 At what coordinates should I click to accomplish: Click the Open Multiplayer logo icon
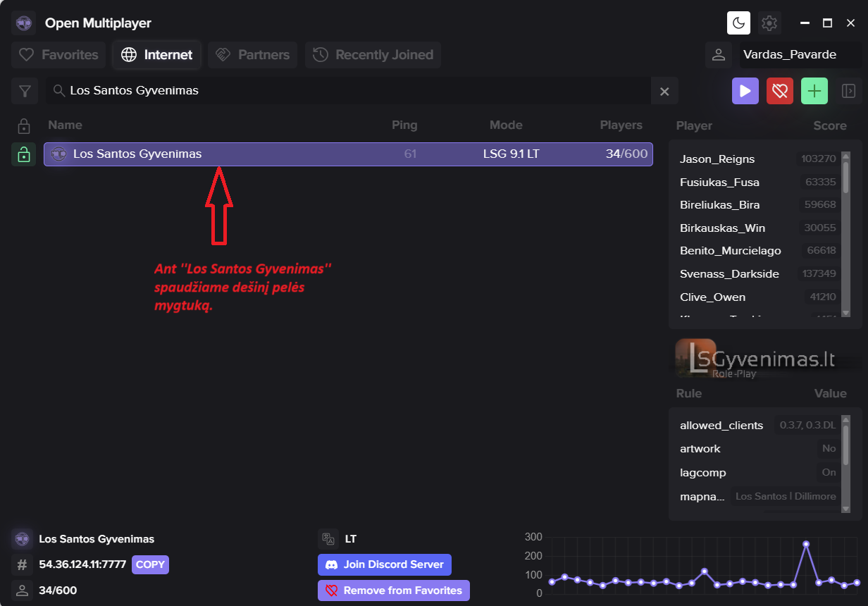pyautogui.click(x=24, y=23)
